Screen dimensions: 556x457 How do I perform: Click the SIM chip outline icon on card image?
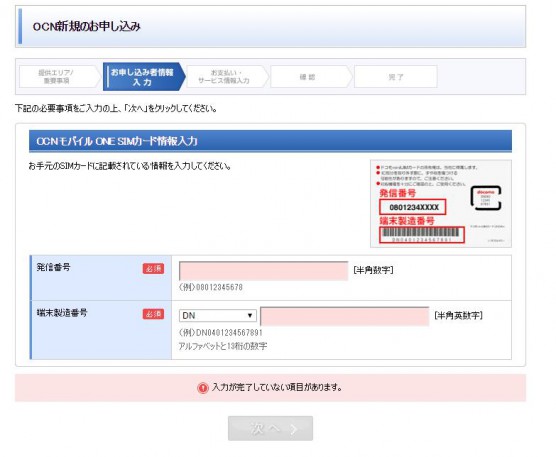486,198
